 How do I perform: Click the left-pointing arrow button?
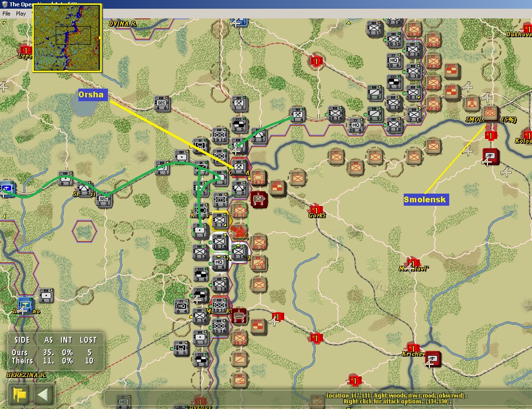point(43,395)
